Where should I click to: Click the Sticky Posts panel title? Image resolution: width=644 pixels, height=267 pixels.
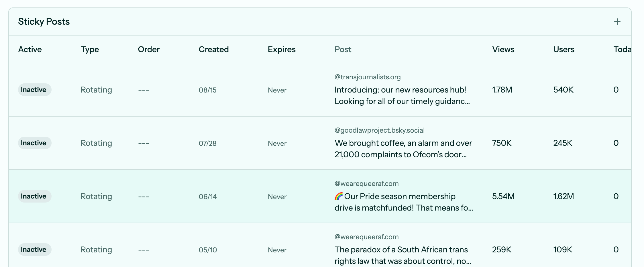click(44, 22)
